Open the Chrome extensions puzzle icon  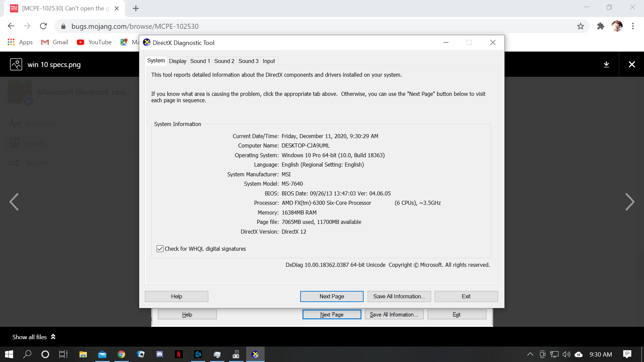click(x=601, y=26)
